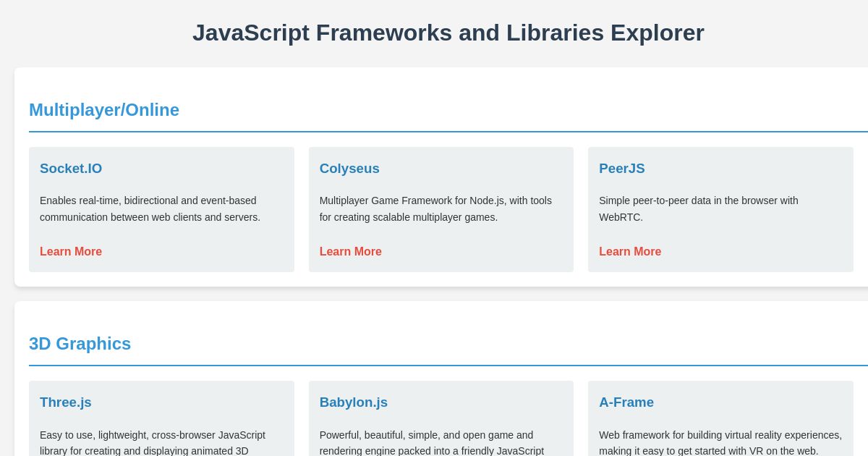Open Learn More link for Socket.IO
Image resolution: width=868 pixels, height=456 pixels.
tap(71, 251)
